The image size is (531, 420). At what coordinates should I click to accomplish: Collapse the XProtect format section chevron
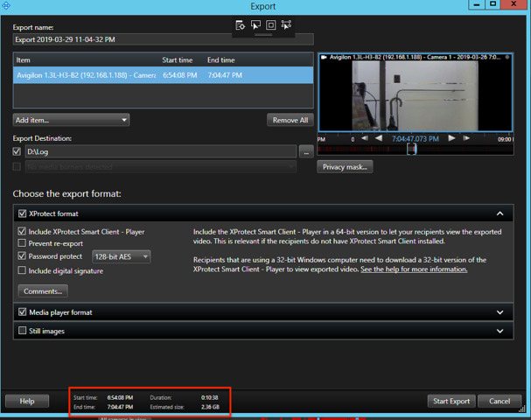[x=500, y=213]
